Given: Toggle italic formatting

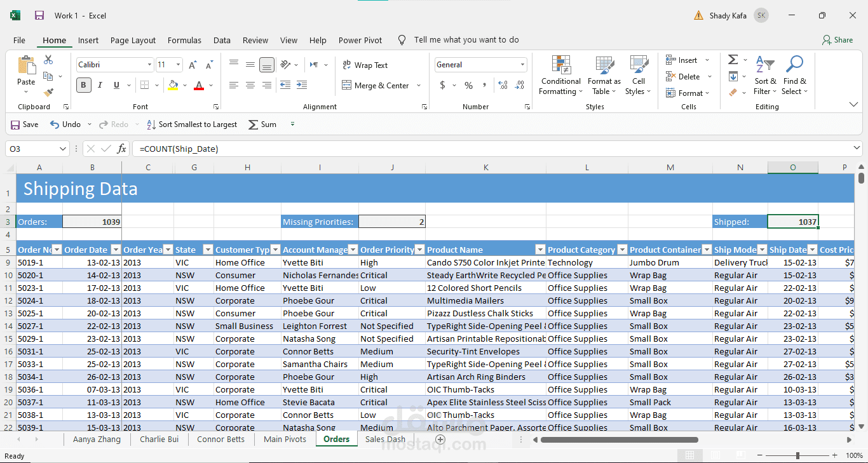Looking at the screenshot, I should 100,84.
